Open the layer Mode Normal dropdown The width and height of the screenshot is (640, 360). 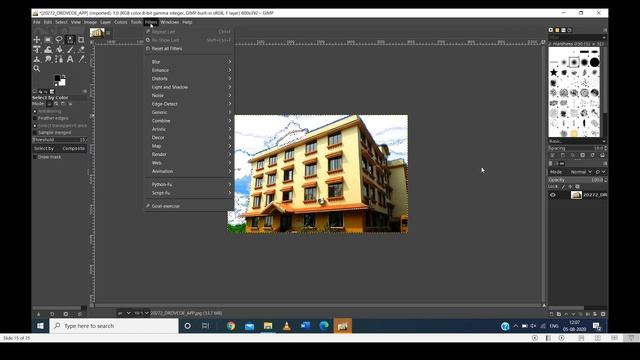[x=581, y=172]
